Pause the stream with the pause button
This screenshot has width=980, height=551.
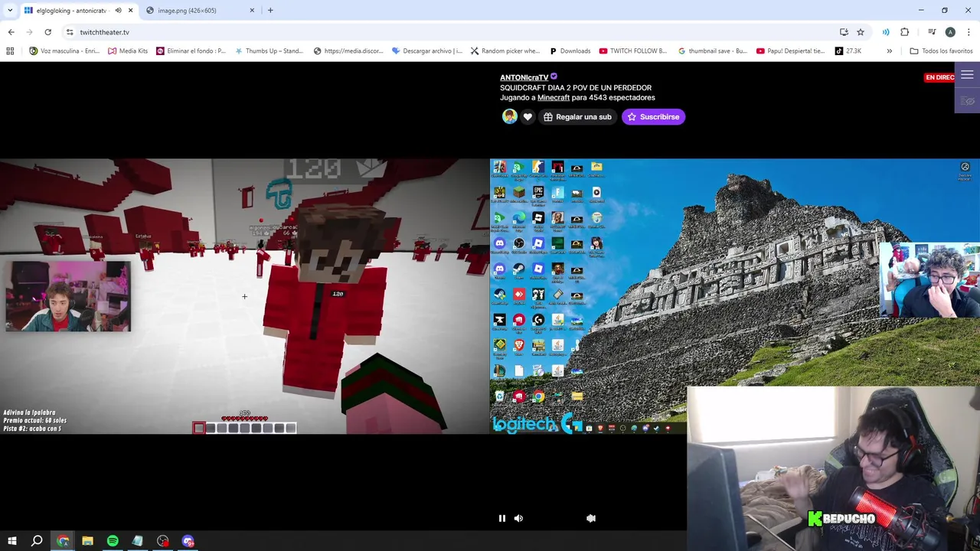point(502,518)
